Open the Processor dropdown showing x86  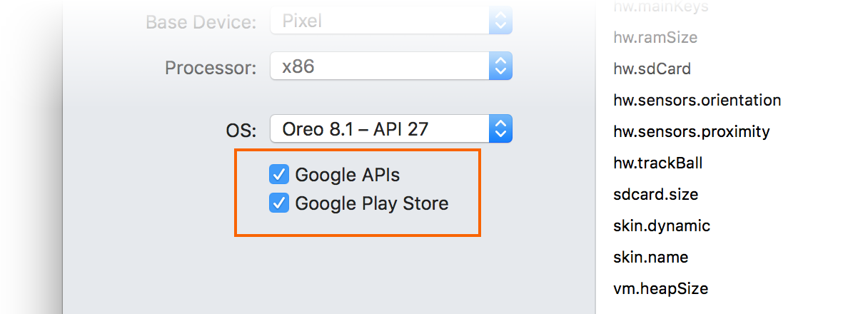[380, 67]
